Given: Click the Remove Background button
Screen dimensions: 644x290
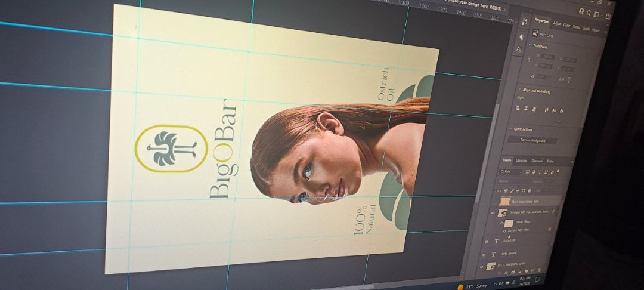Looking at the screenshot, I should click(532, 140).
